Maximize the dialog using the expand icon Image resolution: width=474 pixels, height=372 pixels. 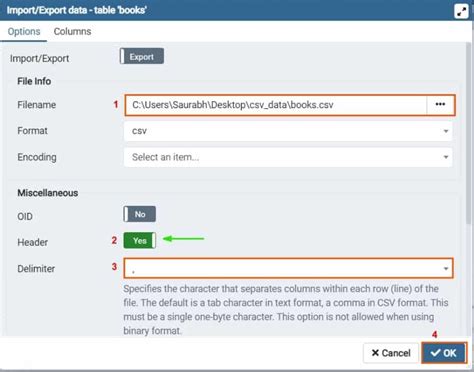(461, 11)
